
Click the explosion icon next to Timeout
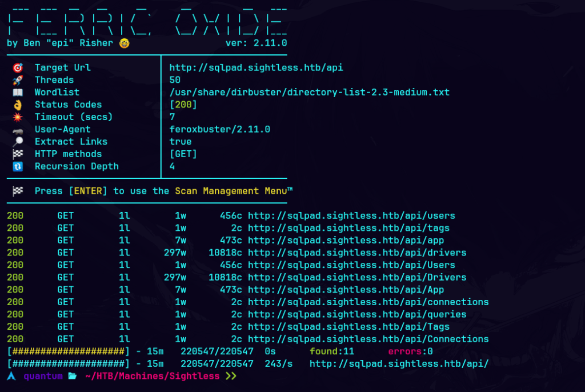click(x=17, y=117)
